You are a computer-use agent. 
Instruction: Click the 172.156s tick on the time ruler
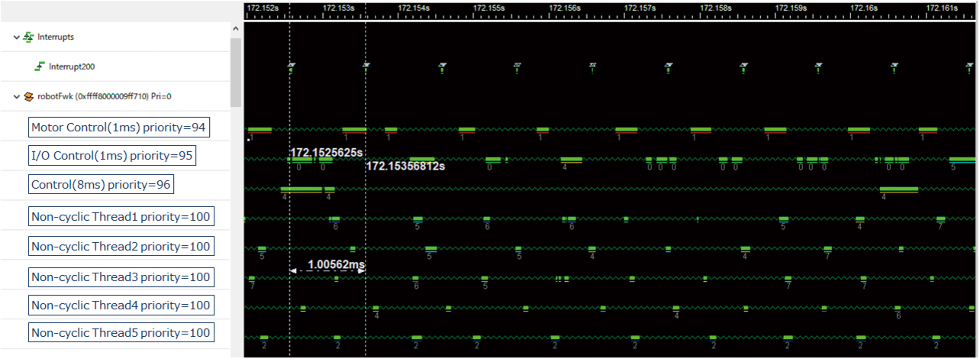(566, 8)
